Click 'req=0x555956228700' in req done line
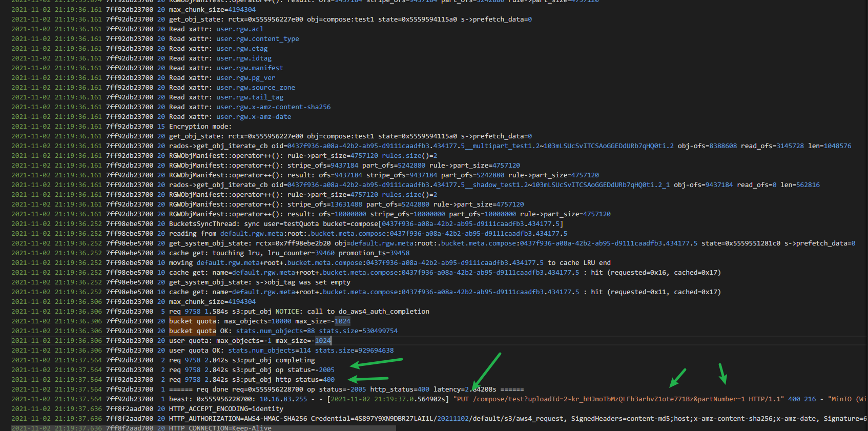This screenshot has height=431, width=868. pyautogui.click(x=267, y=389)
